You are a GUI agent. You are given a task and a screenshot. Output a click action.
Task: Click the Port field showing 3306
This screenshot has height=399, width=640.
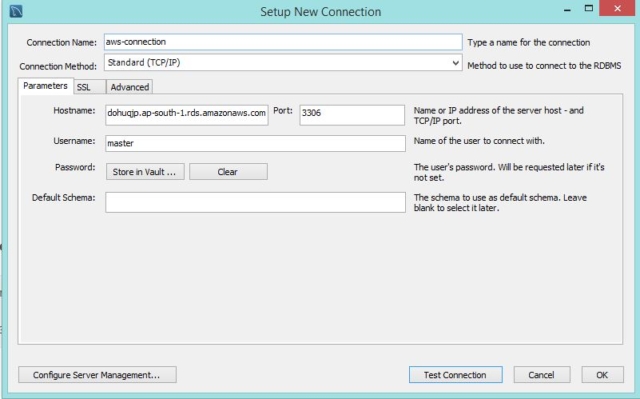click(352, 115)
